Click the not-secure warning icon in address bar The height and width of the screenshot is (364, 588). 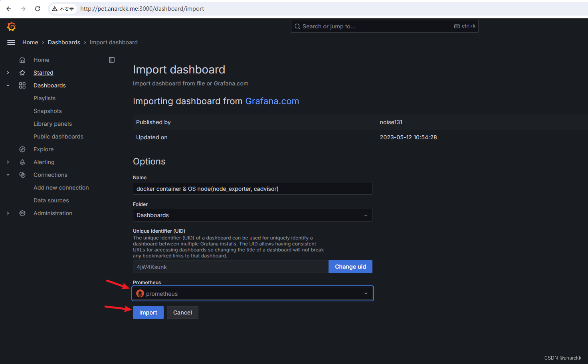55,9
